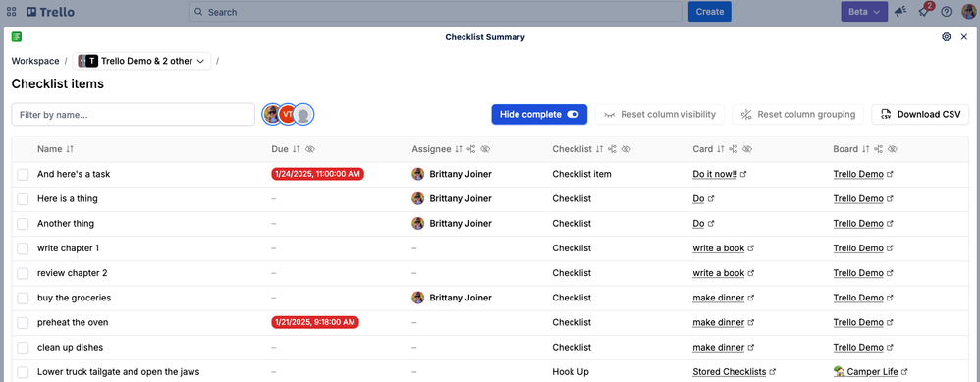Sort by the Board column
Screen dimensions: 980x382
click(x=866, y=149)
